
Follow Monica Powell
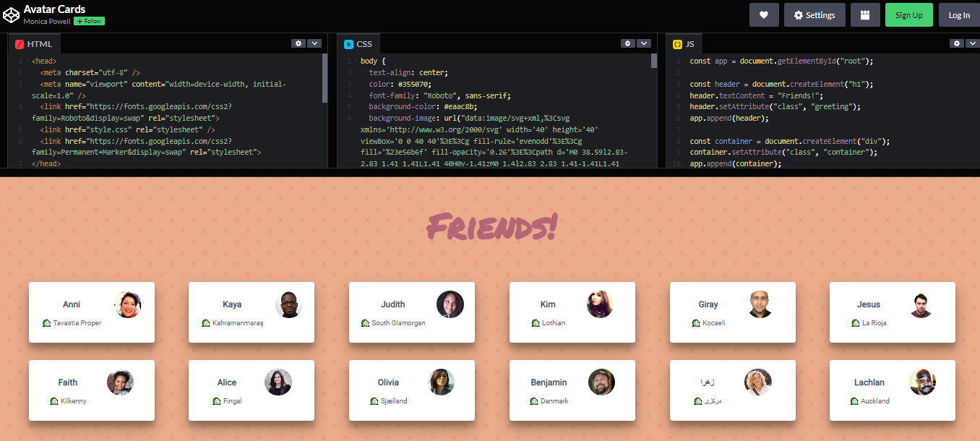point(88,21)
